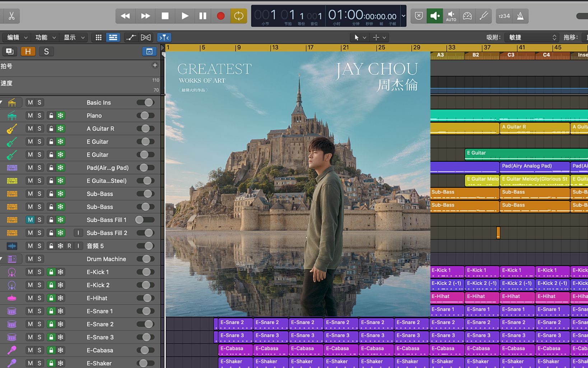Toggle the freeze snowflake on the Piano track
Viewport: 588px width, 368px height.
(61, 116)
